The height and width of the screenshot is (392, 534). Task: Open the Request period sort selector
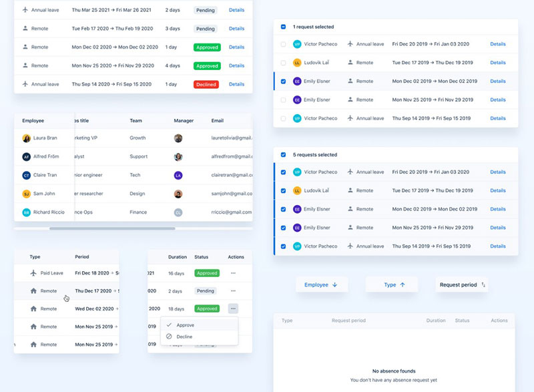[x=462, y=285]
